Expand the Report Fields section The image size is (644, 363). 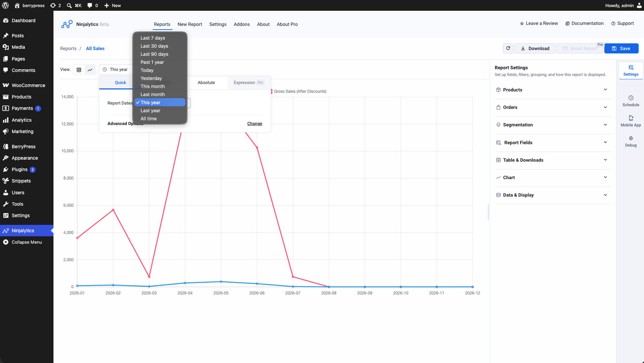(x=553, y=143)
